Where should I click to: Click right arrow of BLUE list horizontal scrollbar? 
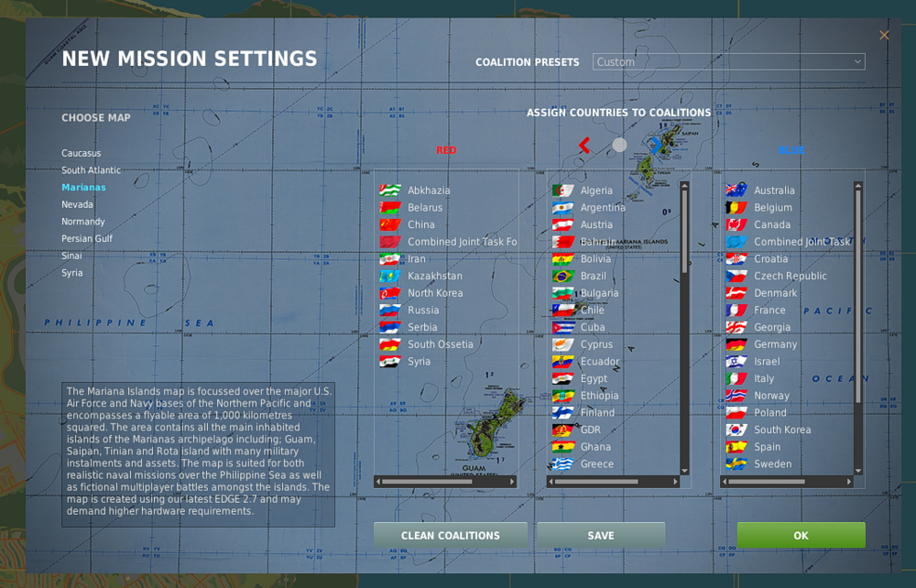tap(849, 482)
